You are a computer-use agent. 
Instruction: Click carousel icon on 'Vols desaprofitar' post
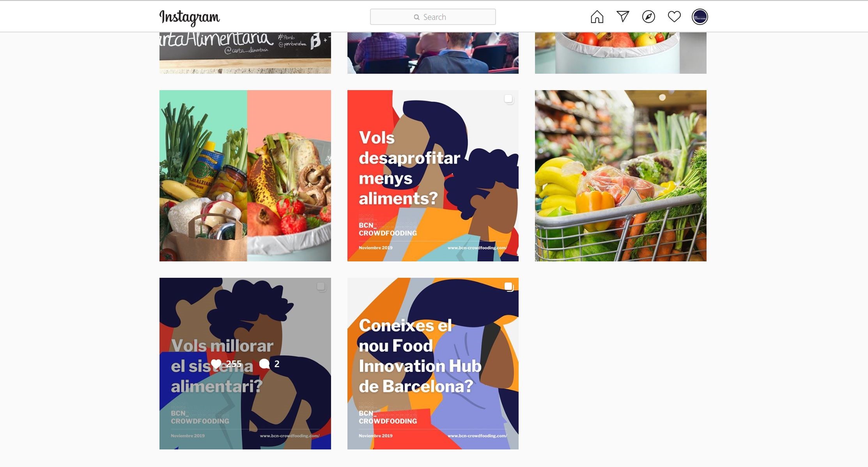point(509,99)
